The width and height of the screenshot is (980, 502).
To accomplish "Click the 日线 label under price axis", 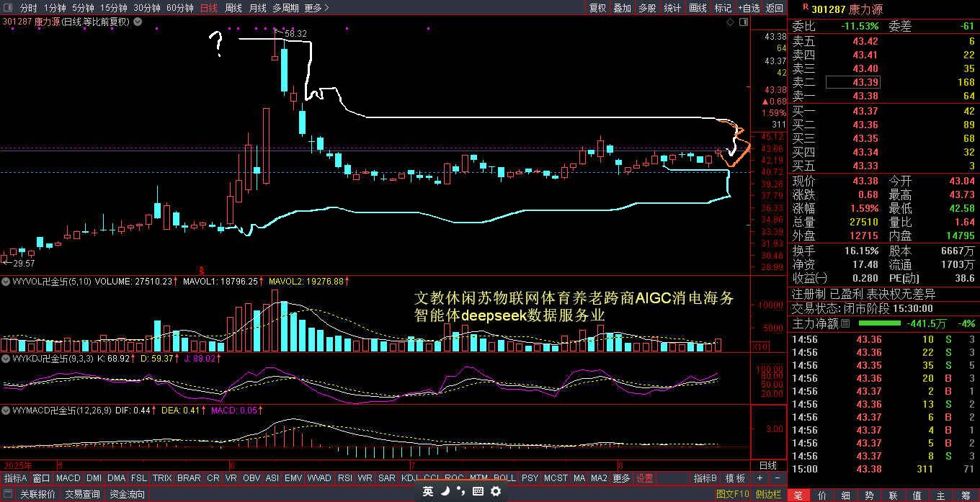I will pyautogui.click(x=768, y=465).
